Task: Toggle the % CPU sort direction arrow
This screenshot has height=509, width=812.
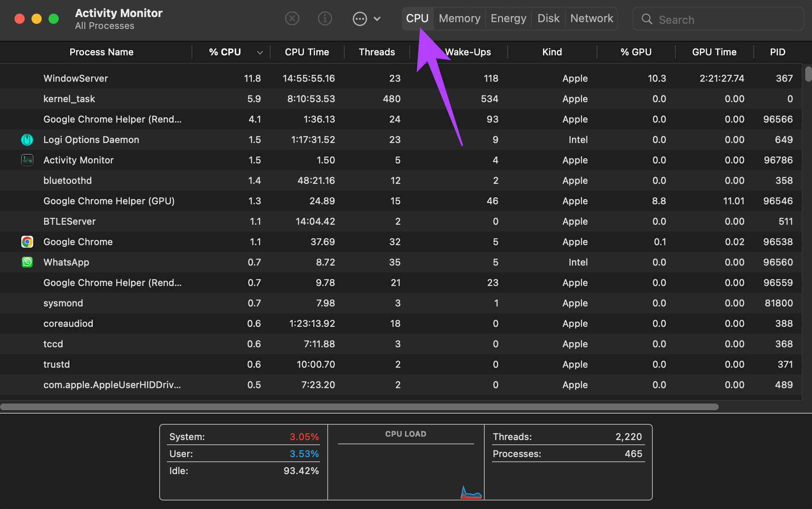Action: tap(260, 53)
